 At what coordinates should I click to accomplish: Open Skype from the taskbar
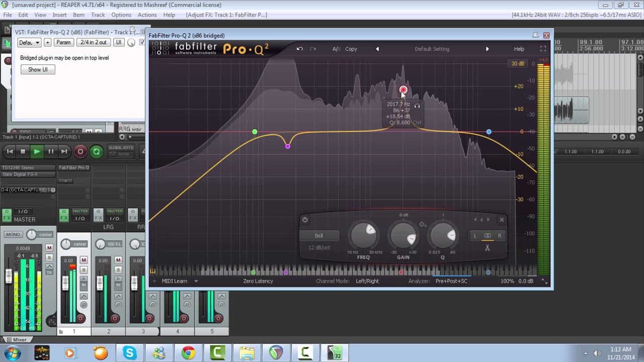pyautogui.click(x=130, y=353)
